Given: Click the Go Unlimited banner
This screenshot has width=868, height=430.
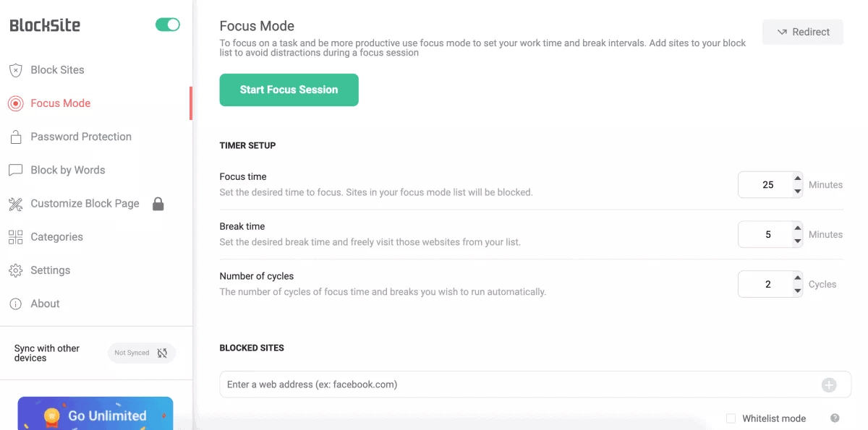Looking at the screenshot, I should pyautogui.click(x=95, y=415).
